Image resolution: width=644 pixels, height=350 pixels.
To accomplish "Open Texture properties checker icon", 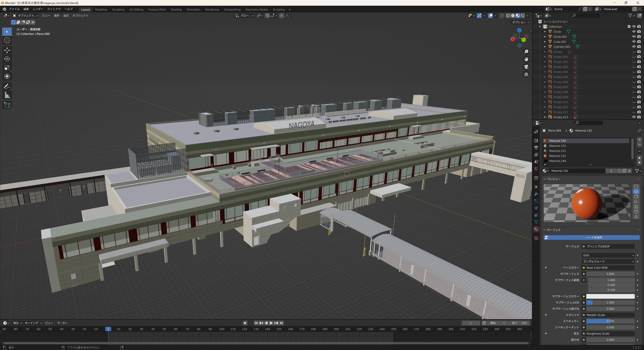I will [536, 238].
